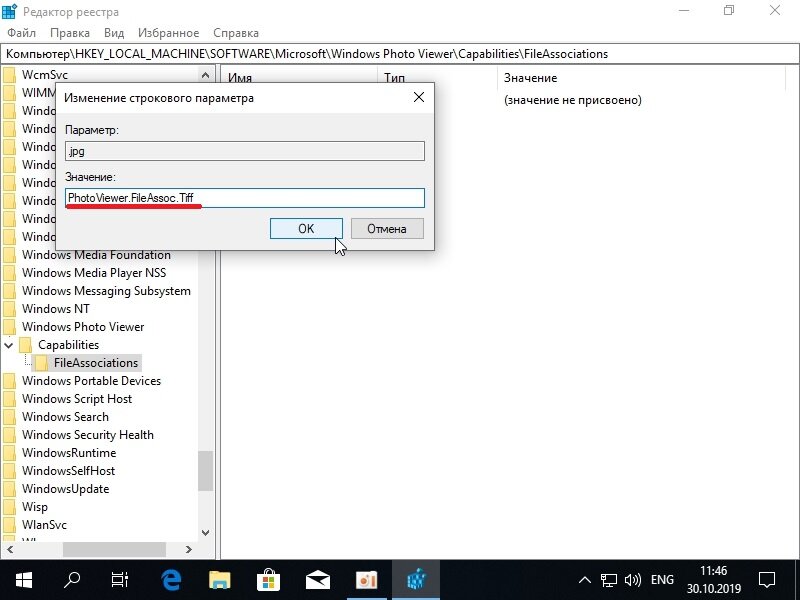
Task: Click the registry path address bar
Action: (x=399, y=54)
